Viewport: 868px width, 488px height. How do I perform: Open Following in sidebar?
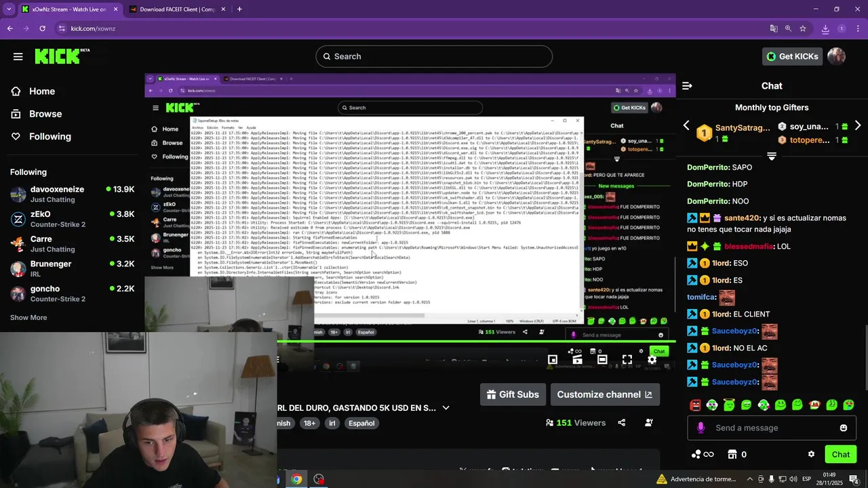(x=41, y=136)
